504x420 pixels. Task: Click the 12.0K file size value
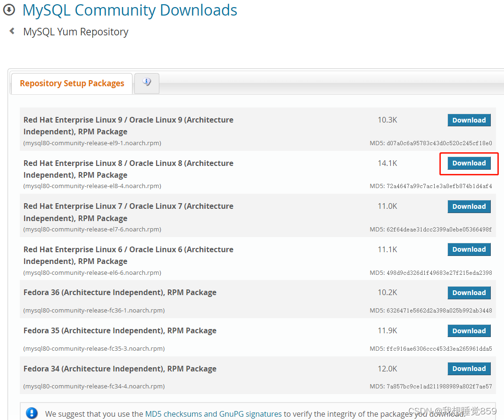388,369
